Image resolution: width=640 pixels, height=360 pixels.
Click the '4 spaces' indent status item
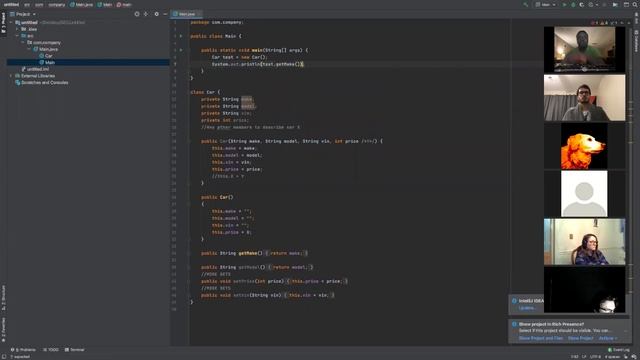tap(612, 357)
